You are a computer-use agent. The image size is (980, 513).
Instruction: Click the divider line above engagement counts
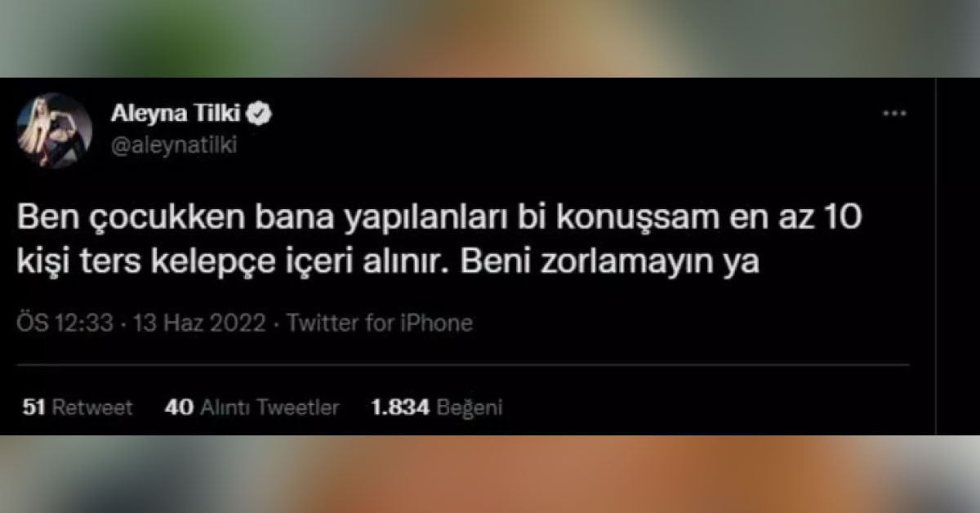tap(463, 364)
